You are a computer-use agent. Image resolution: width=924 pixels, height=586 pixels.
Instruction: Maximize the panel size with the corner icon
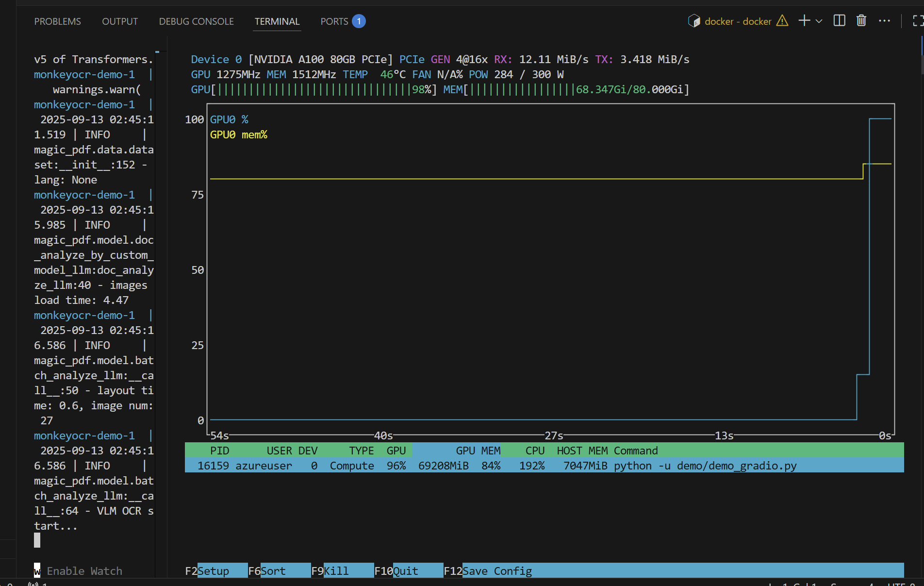[x=917, y=21]
